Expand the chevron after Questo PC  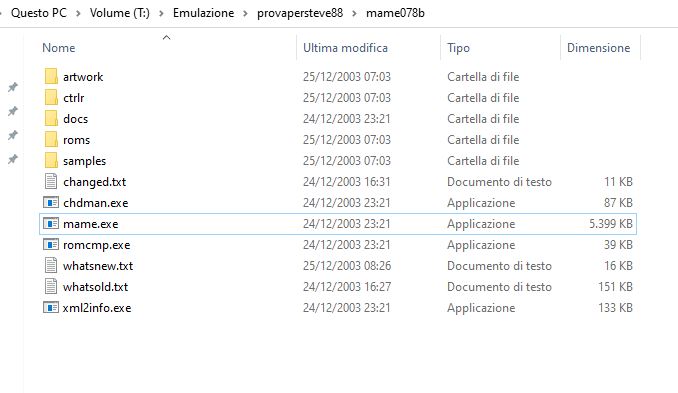(x=78, y=13)
